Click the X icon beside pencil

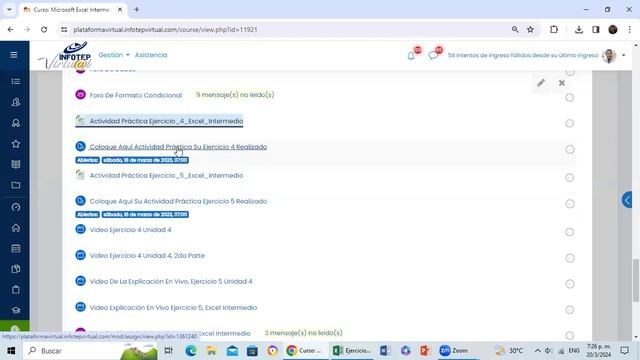[x=562, y=83]
